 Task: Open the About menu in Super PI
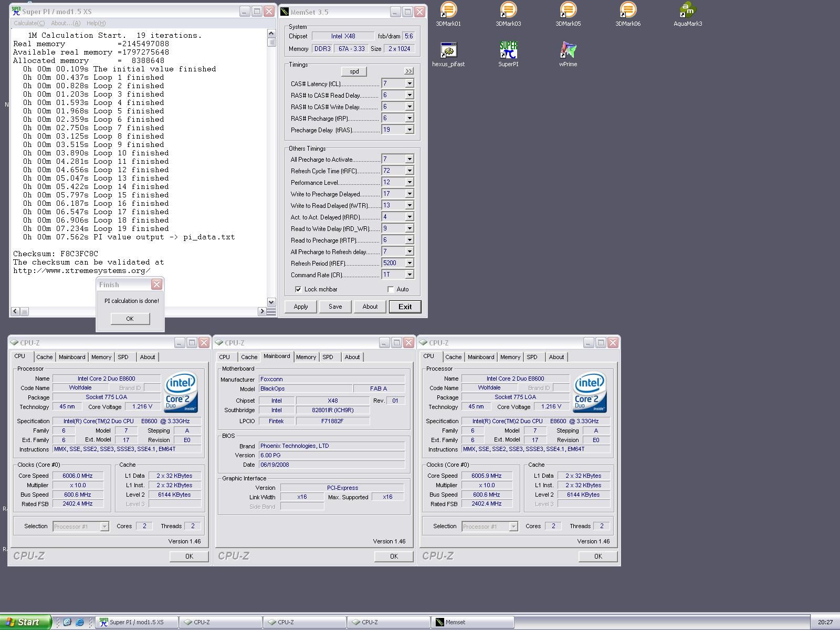point(66,23)
